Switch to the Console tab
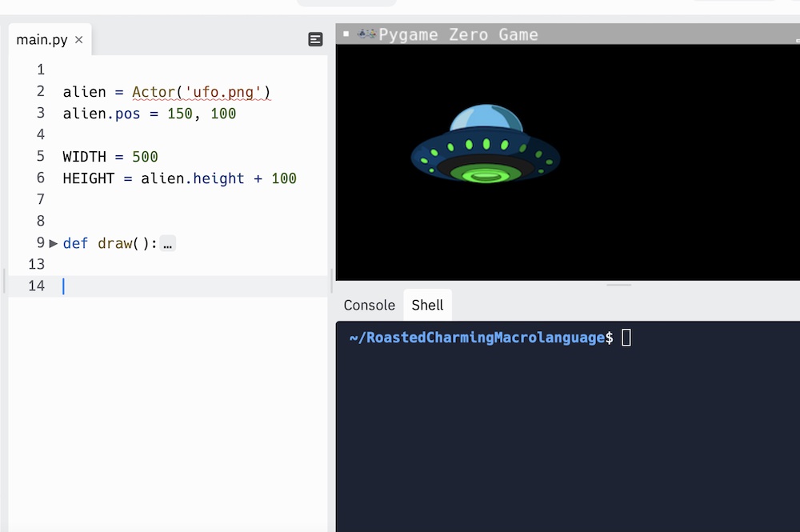Image resolution: width=800 pixels, height=532 pixels. coord(370,305)
